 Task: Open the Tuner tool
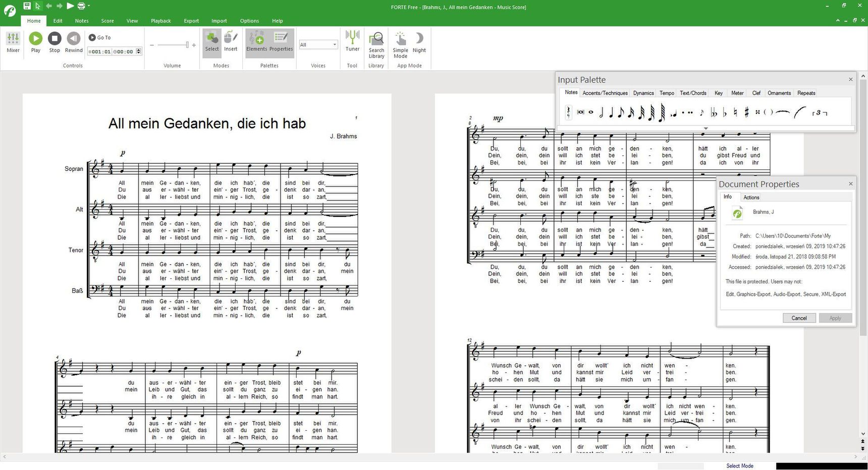tap(352, 41)
